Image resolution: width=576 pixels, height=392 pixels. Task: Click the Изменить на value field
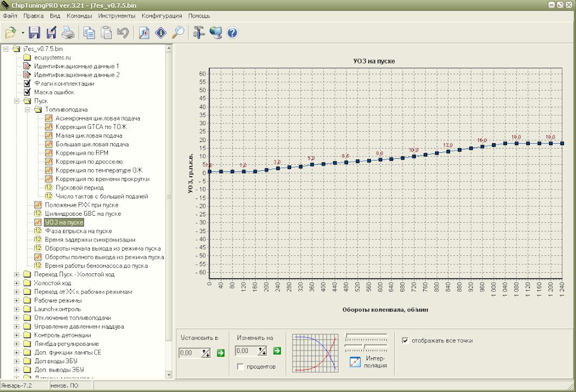click(x=247, y=351)
